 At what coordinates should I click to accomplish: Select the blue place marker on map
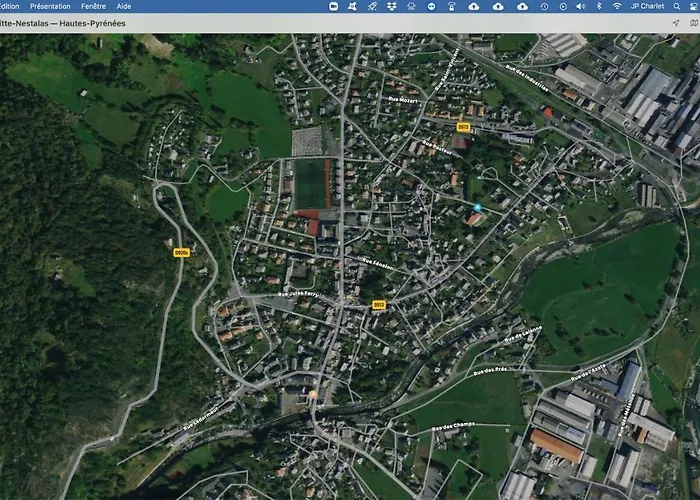click(477, 207)
